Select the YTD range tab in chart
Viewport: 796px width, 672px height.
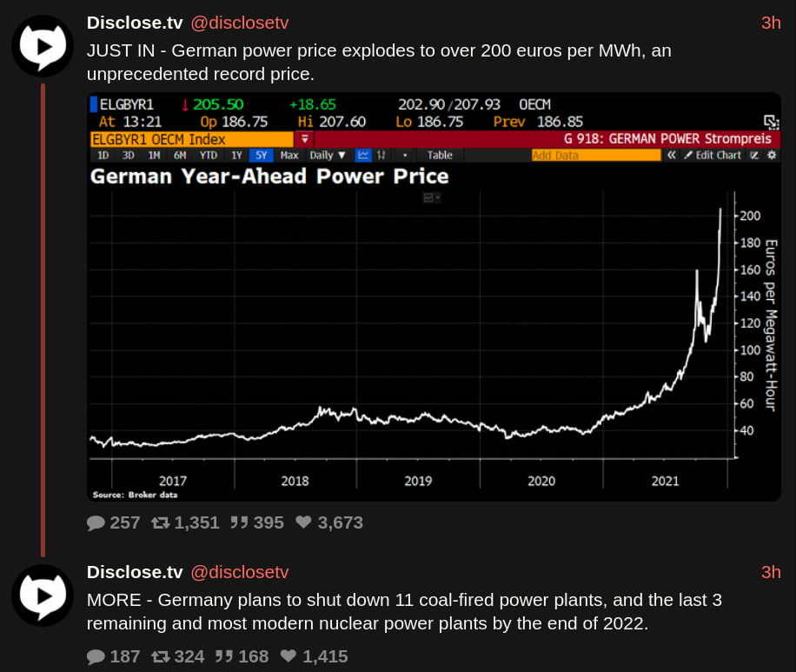tap(209, 156)
